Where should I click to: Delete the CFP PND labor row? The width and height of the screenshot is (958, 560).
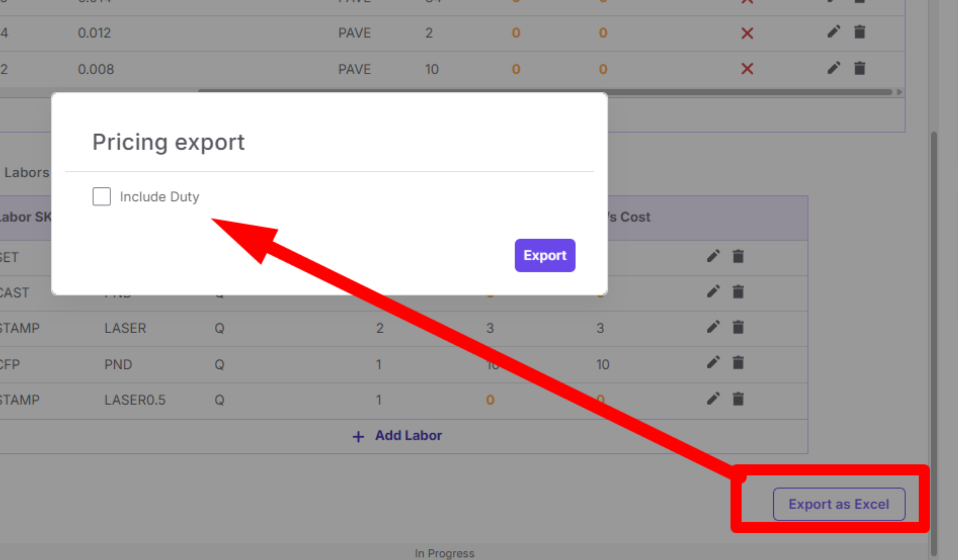click(738, 363)
